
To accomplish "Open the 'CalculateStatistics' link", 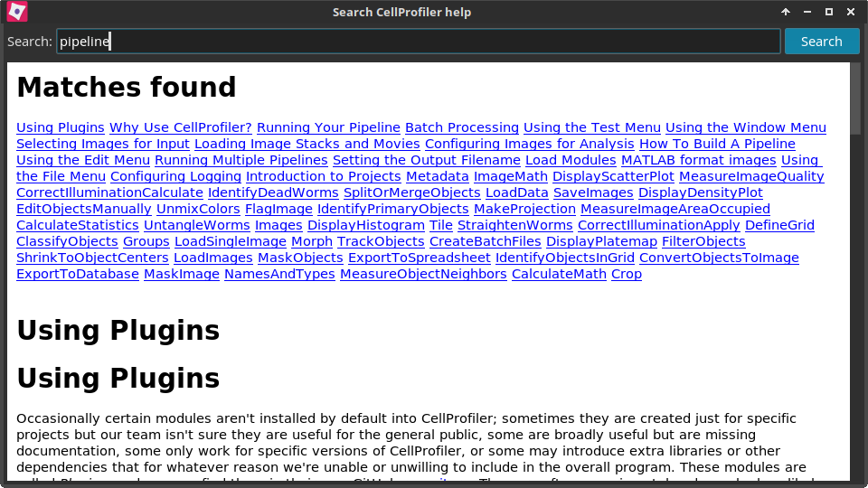I will [x=78, y=226].
